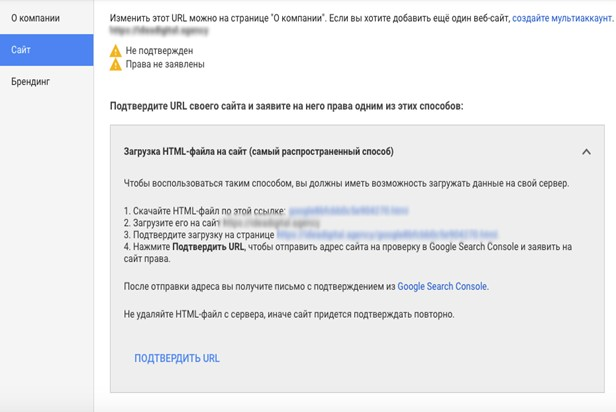Open the Google Search Console link

click(442, 286)
